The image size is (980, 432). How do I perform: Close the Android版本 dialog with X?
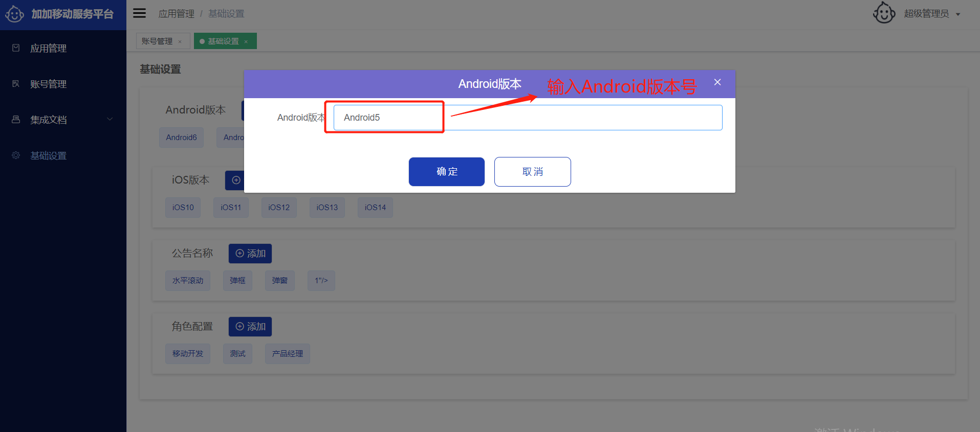click(x=717, y=82)
